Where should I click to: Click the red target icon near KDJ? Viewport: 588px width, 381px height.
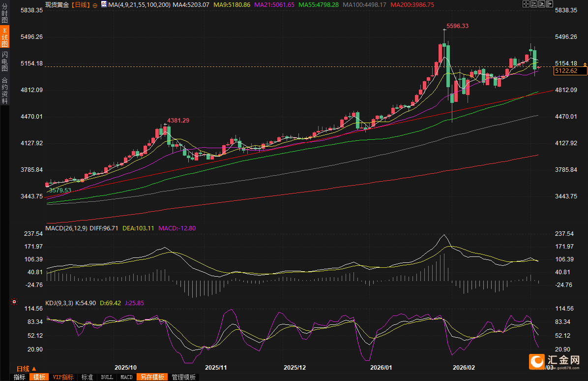click(x=14, y=301)
